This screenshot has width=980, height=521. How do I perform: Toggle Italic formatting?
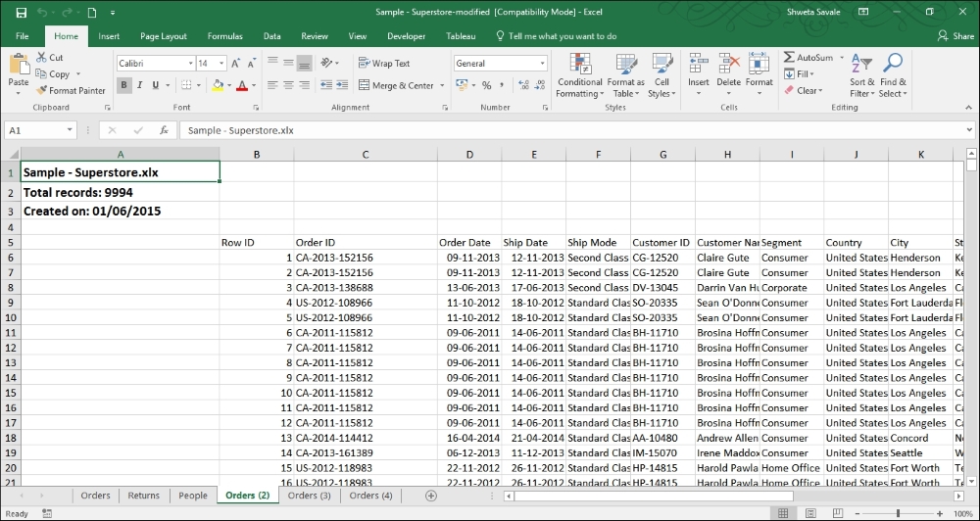(x=140, y=85)
